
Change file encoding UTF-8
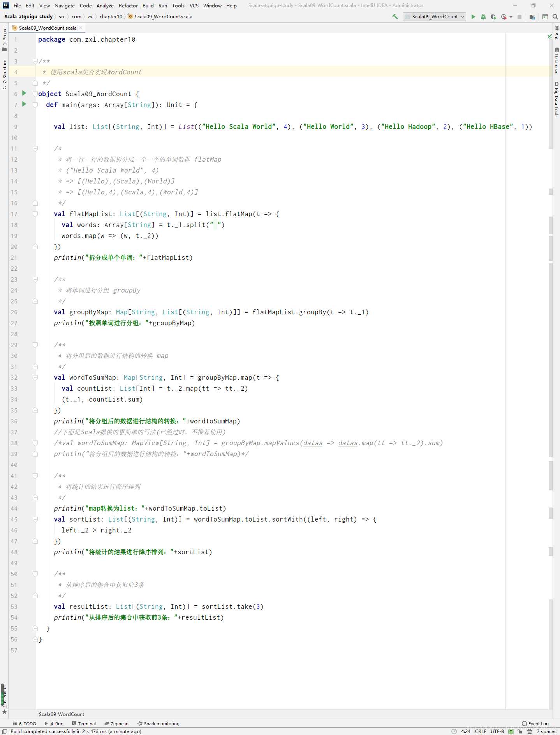[497, 731]
